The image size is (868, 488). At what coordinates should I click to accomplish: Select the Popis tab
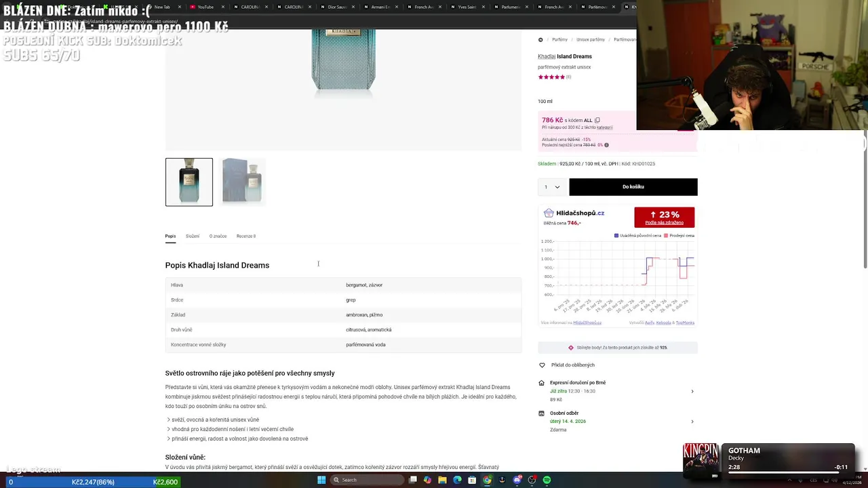tap(170, 237)
